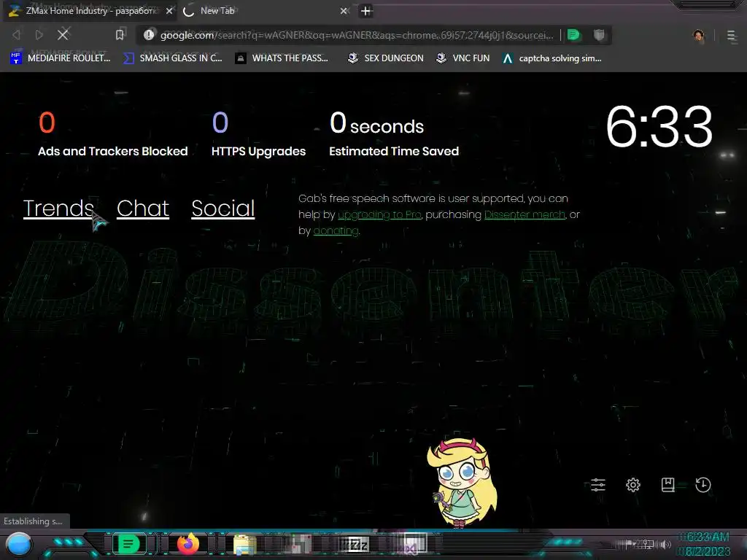Click the HTTPS Upgrades count
Viewport: 747px width, 560px height.
pyautogui.click(x=220, y=122)
